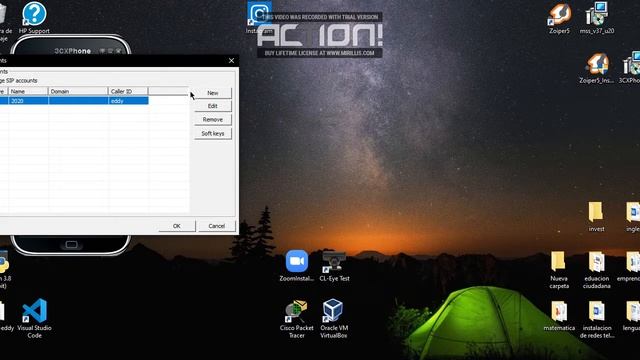Open the ingles document icon
The image size is (640, 360).
633,217
